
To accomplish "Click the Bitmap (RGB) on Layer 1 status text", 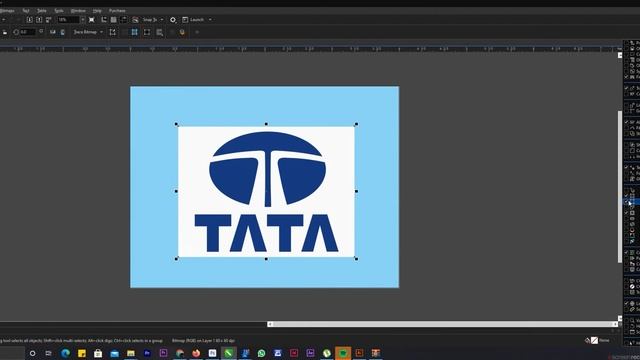I will pyautogui.click(x=203, y=340).
